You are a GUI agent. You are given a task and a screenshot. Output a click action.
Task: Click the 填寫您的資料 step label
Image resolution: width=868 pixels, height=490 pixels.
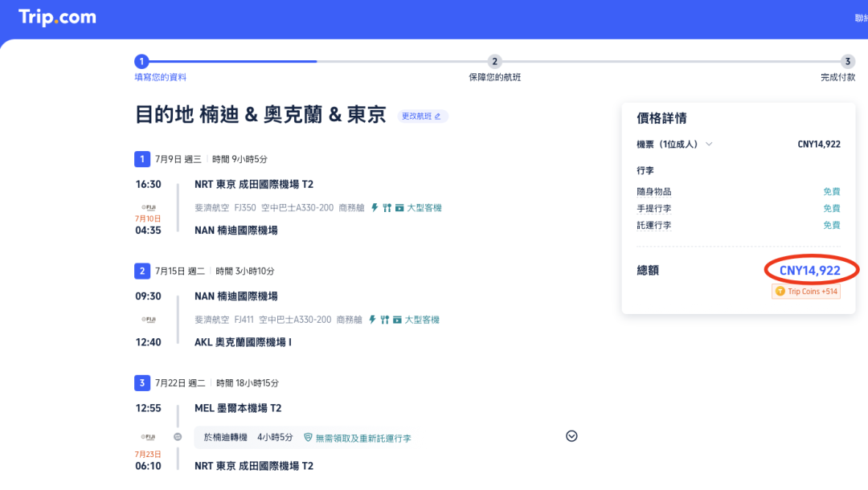point(161,77)
